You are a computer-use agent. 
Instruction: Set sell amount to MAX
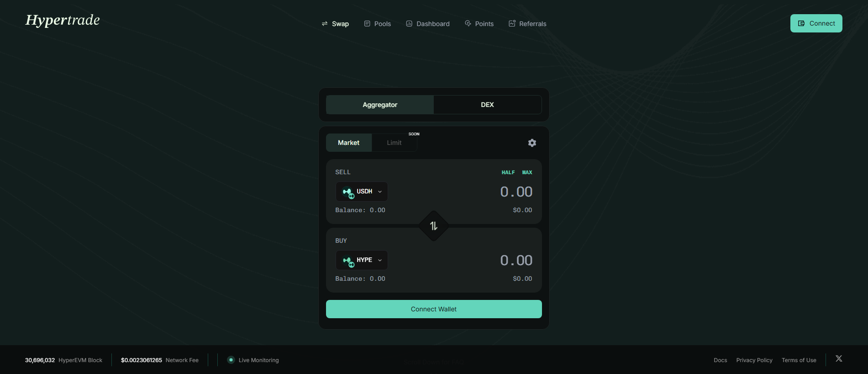click(527, 172)
